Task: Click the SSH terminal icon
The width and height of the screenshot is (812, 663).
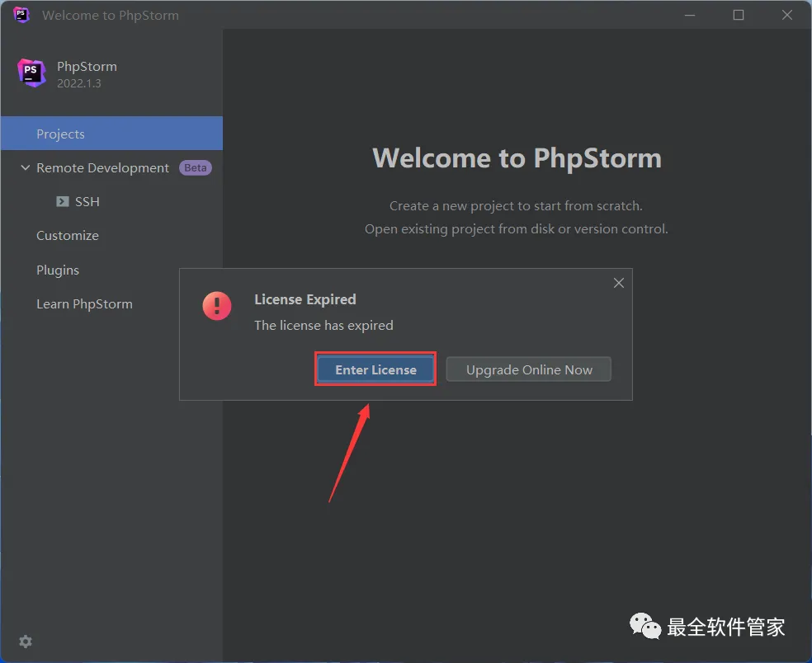Action: coord(62,201)
